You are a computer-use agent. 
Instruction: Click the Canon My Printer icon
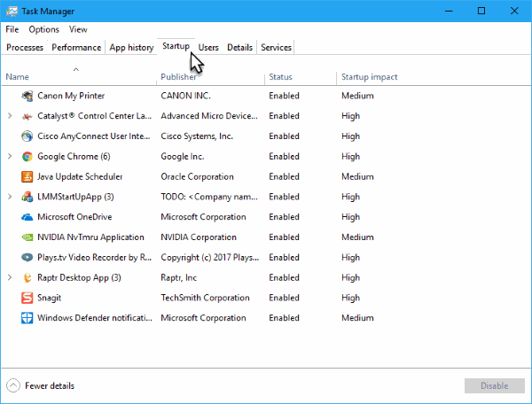[27, 96]
